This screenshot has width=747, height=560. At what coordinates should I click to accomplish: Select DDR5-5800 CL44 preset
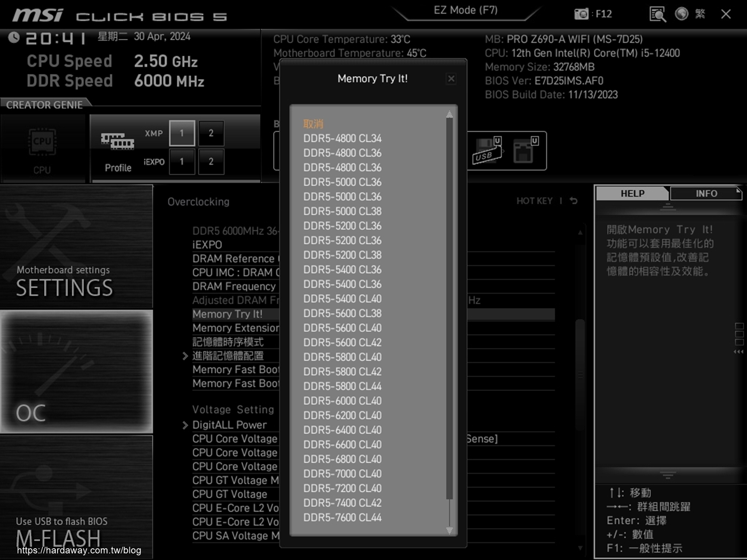pos(342,386)
